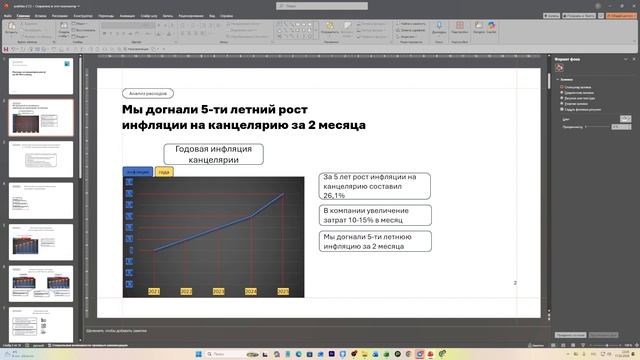Collapse the Fill (Заливка) section

[558, 80]
